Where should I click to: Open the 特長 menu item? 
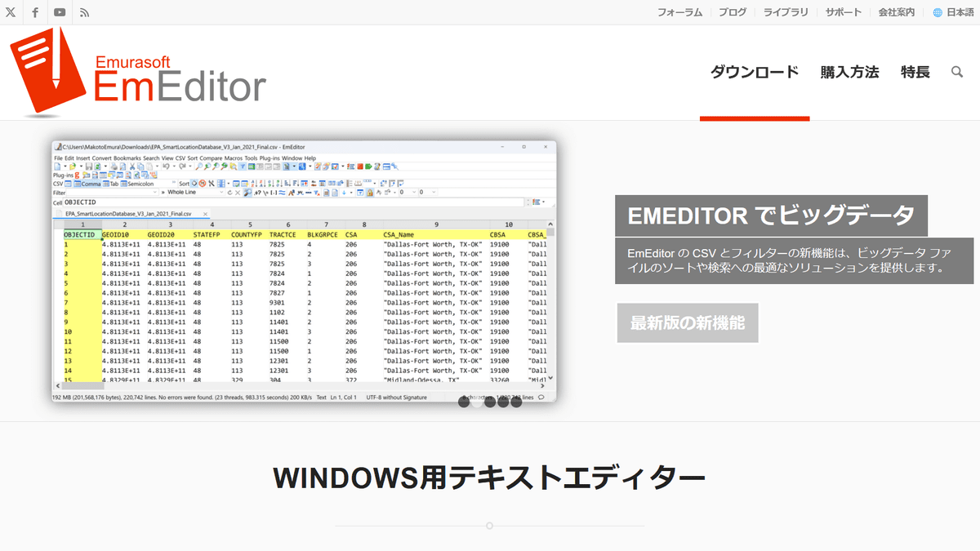(x=915, y=72)
